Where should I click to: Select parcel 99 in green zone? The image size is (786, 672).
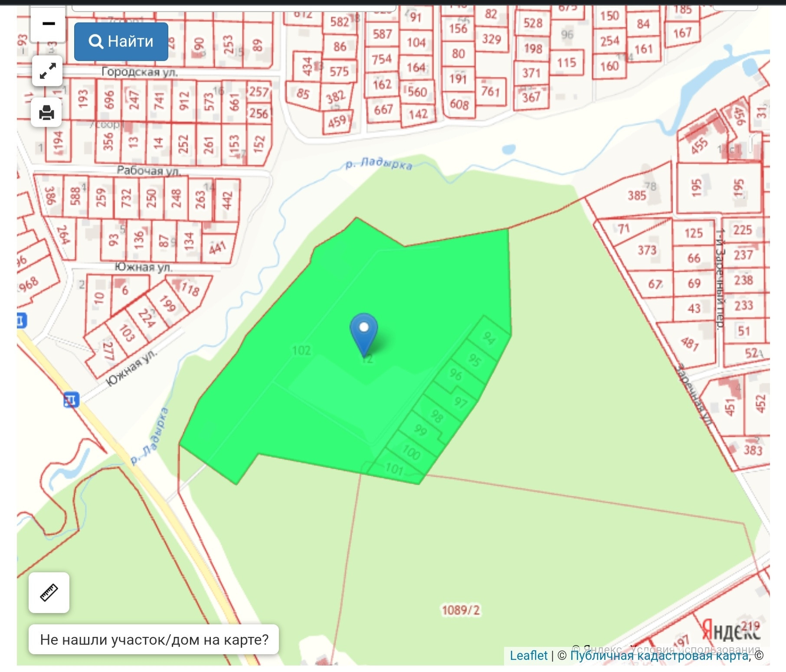click(x=420, y=430)
